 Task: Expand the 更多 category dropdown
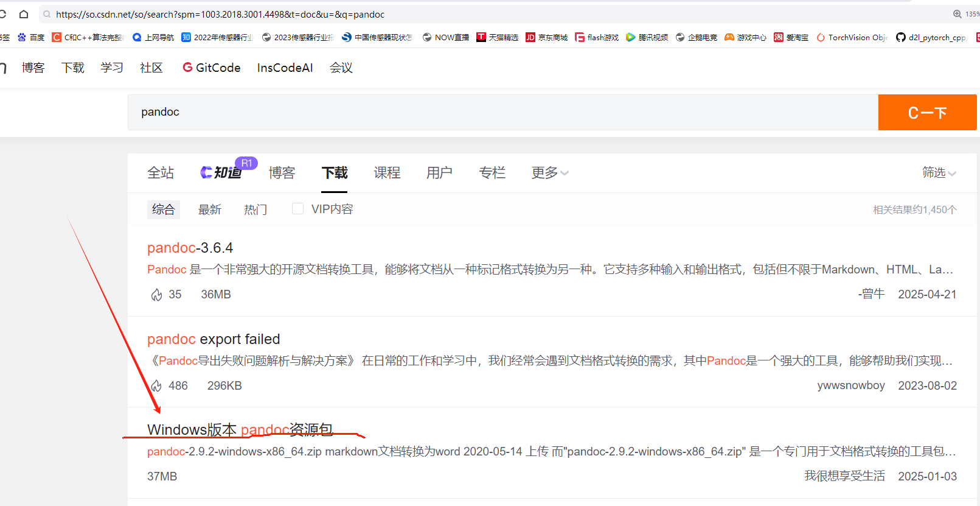pyautogui.click(x=550, y=173)
